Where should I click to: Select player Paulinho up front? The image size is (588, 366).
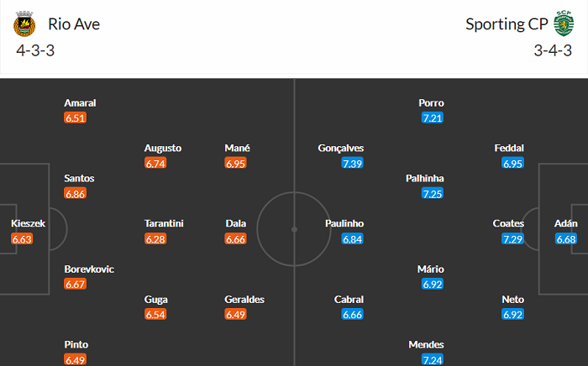(x=344, y=224)
